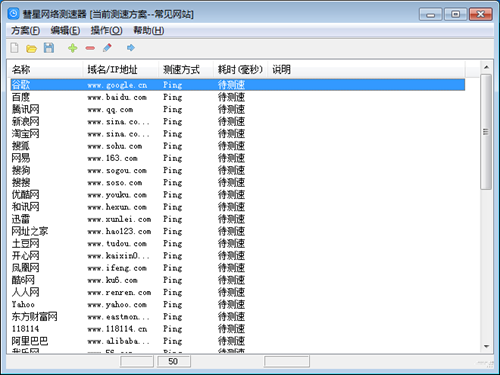This screenshot has height=375, width=500.
Task: Close the 彗星网络测速器 window
Action: pyautogui.click(x=481, y=14)
